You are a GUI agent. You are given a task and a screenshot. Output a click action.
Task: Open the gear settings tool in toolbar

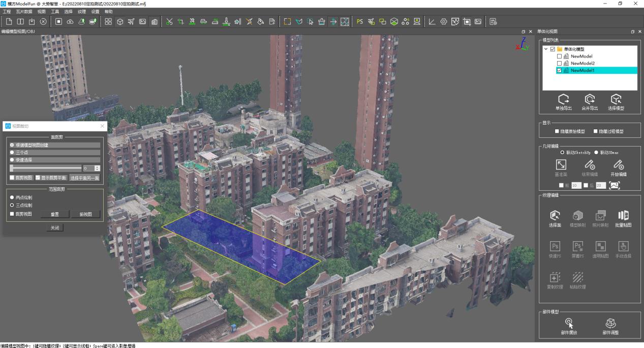443,21
